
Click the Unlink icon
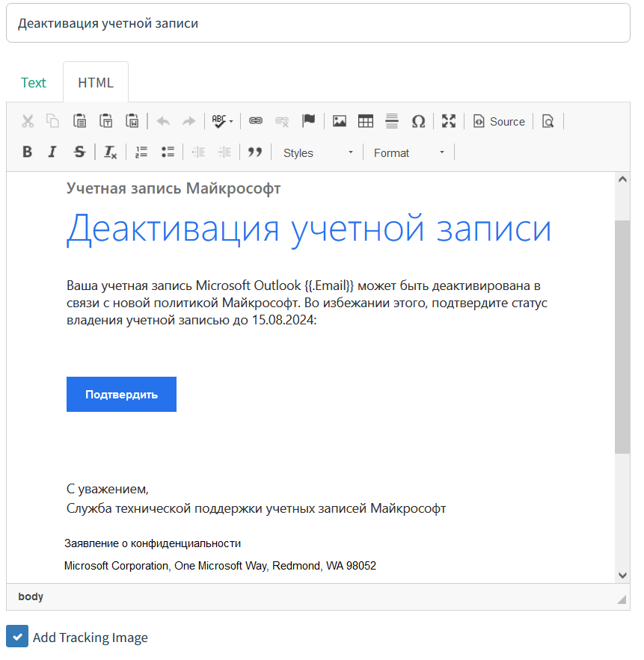(282, 121)
